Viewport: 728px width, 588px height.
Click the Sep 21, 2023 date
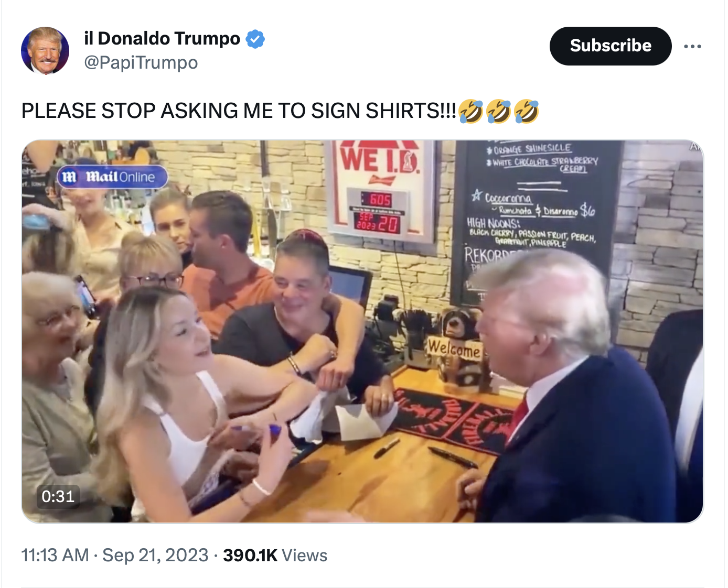pos(156,555)
